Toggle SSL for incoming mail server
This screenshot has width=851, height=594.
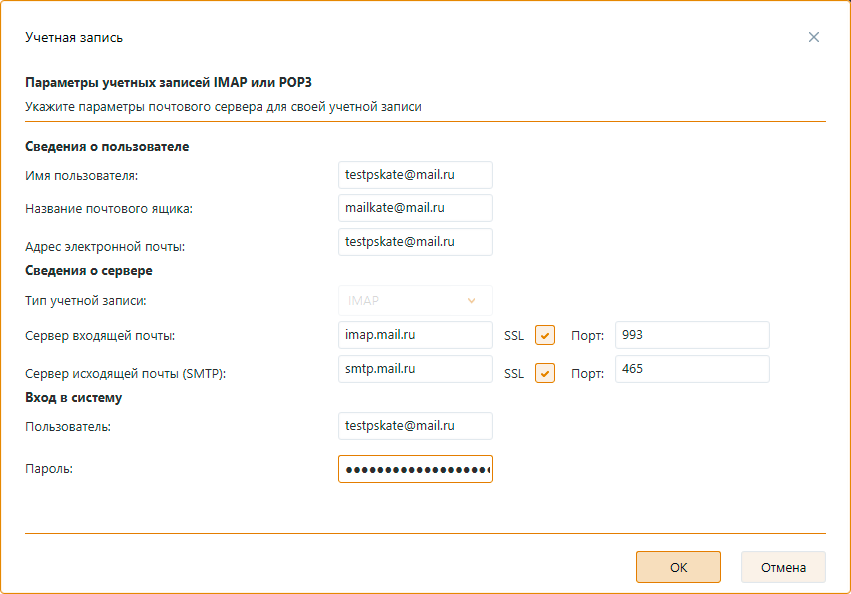[545, 335]
